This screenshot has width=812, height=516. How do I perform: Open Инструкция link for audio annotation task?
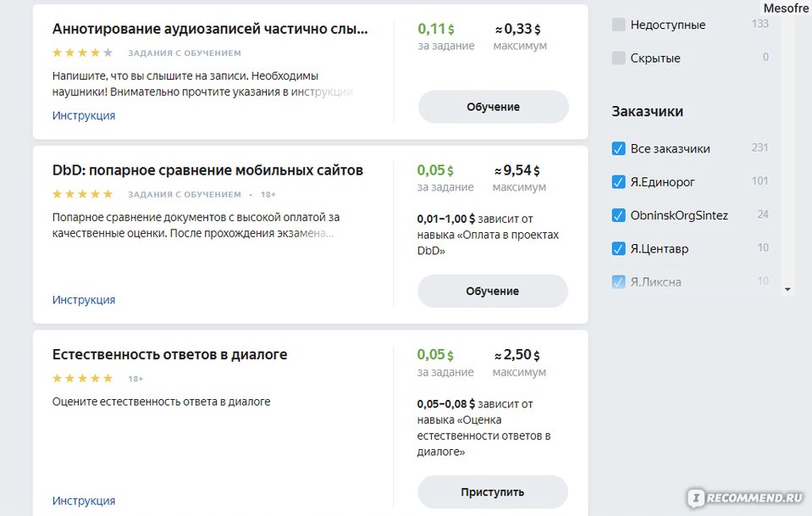84,115
